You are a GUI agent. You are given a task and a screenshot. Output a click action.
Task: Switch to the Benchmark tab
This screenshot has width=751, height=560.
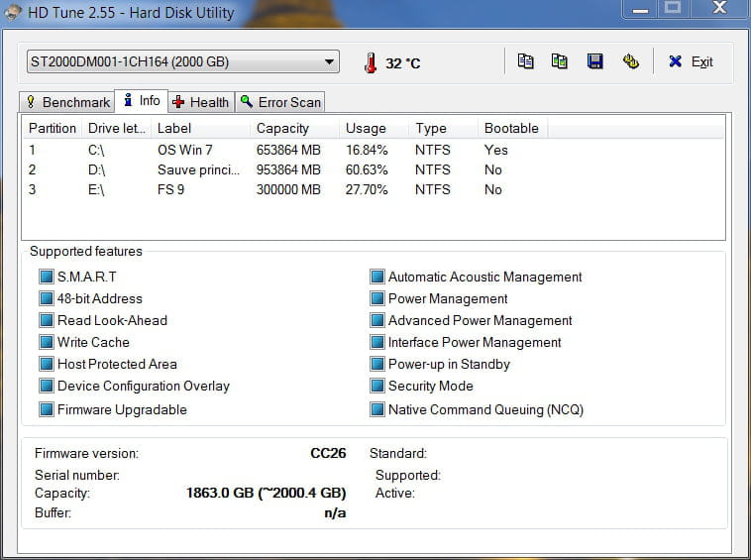[x=67, y=102]
